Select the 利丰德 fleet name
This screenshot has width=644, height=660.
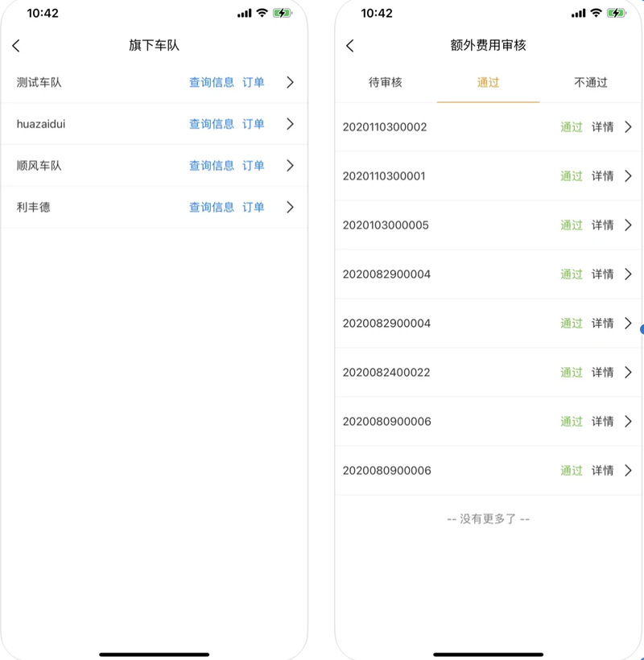pyautogui.click(x=33, y=207)
